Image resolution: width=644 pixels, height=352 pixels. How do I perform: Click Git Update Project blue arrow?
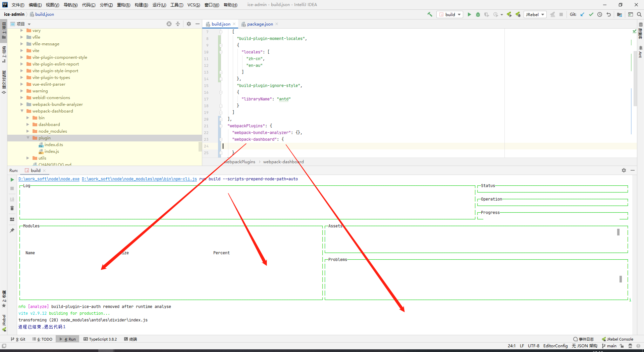582,14
